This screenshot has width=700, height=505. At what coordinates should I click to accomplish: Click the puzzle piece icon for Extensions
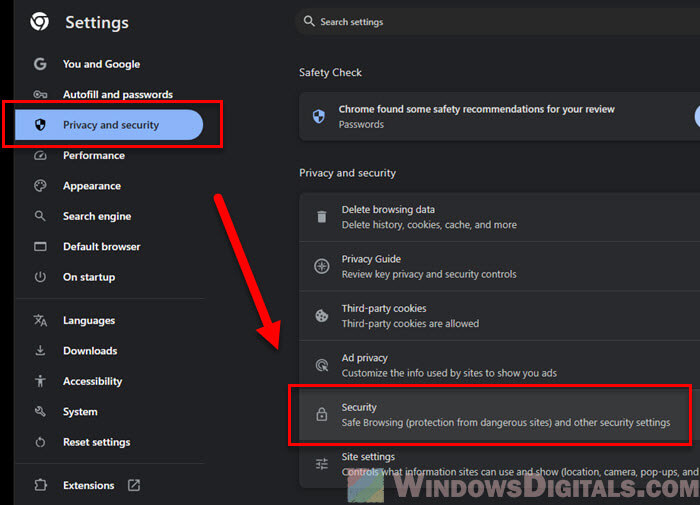[x=40, y=485]
